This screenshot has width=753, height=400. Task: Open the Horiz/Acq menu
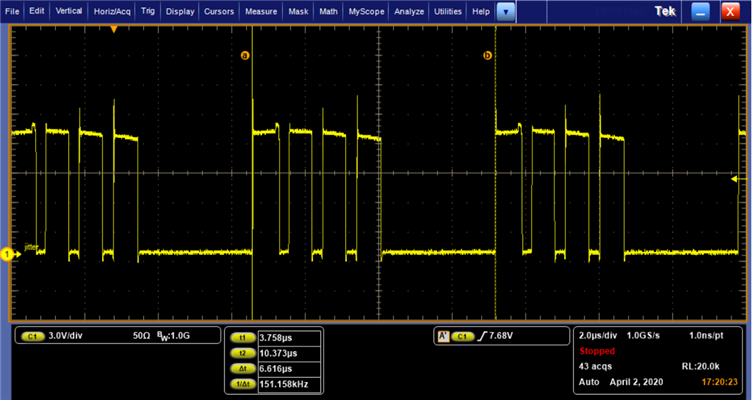[113, 11]
